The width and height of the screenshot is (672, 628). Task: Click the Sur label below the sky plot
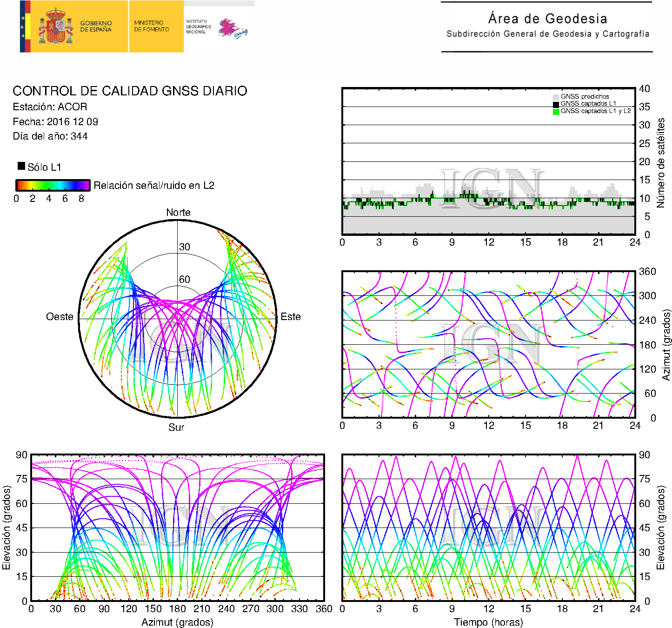tap(176, 427)
